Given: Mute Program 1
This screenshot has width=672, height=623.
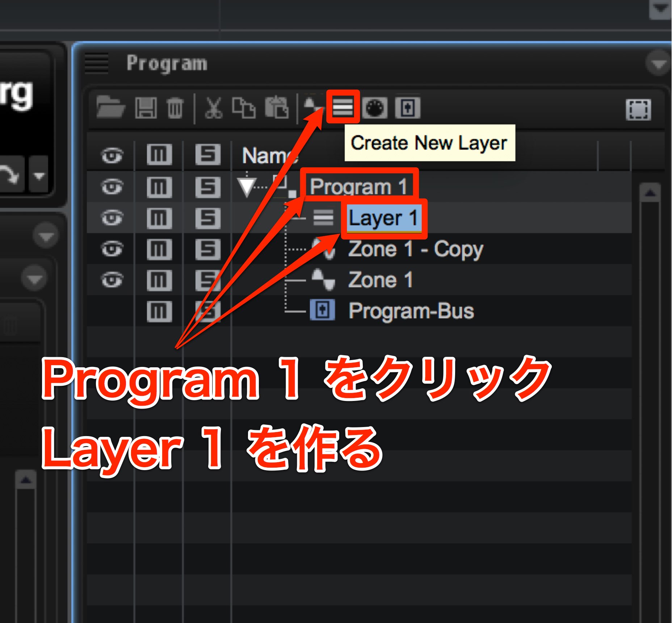Looking at the screenshot, I should click(159, 187).
